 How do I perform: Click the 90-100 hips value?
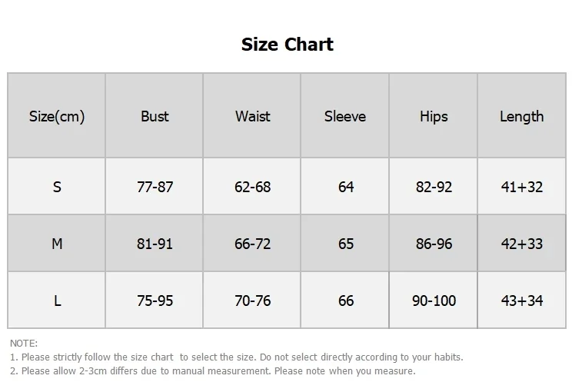click(x=434, y=301)
